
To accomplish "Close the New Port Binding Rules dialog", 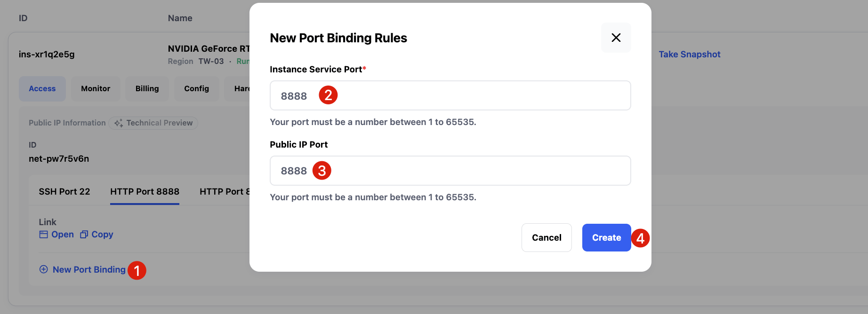I will 616,38.
